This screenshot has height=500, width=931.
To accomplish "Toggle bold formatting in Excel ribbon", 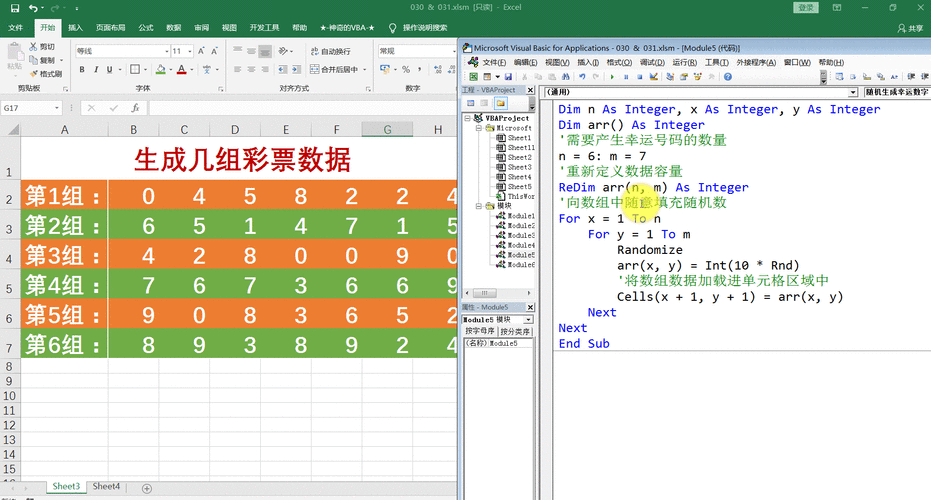I will pyautogui.click(x=82, y=70).
